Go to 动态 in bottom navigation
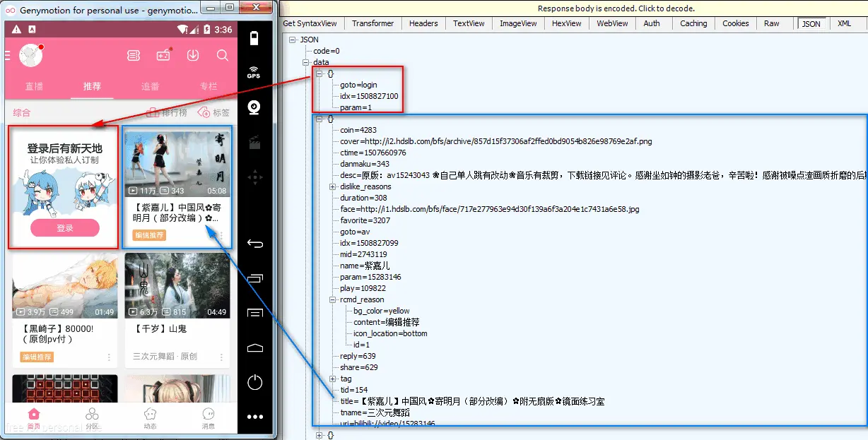 point(150,417)
